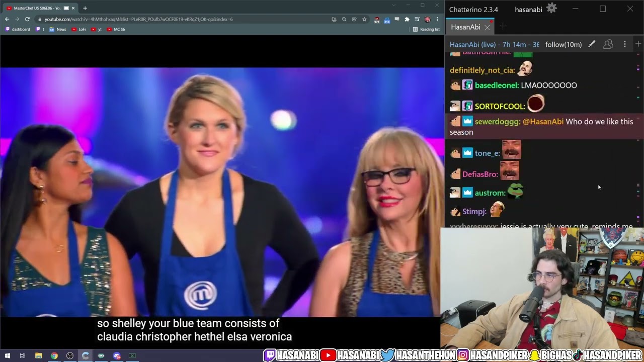
Task: Click username tone_e in chat
Action: (x=487, y=153)
